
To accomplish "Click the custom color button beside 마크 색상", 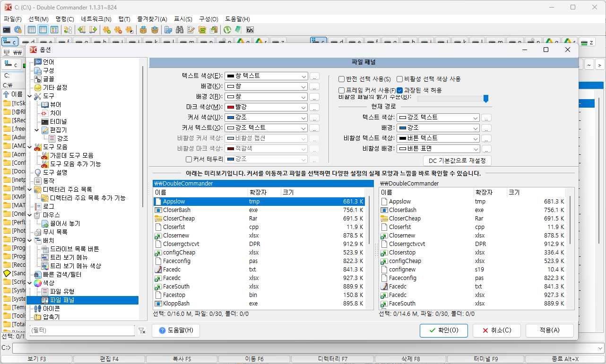I will tap(315, 107).
